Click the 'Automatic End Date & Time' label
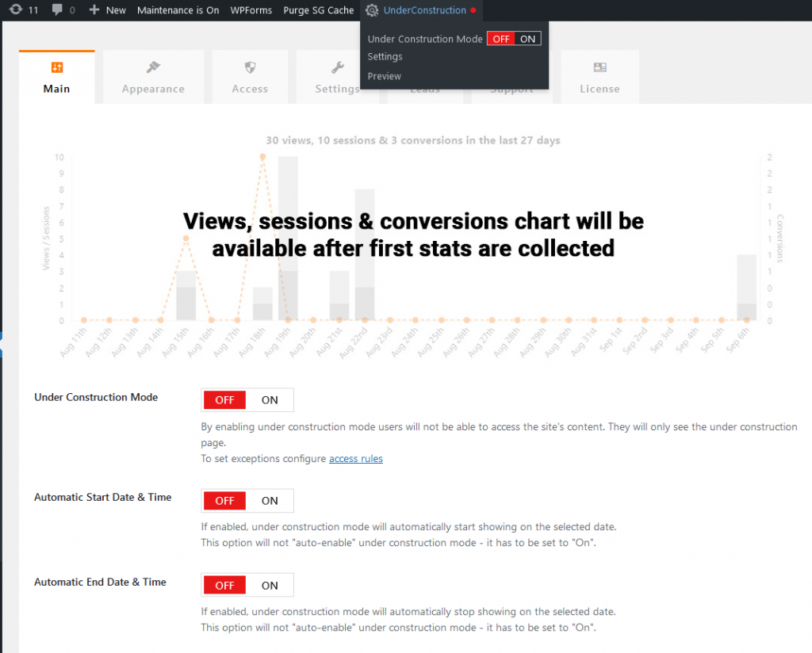 point(100,582)
